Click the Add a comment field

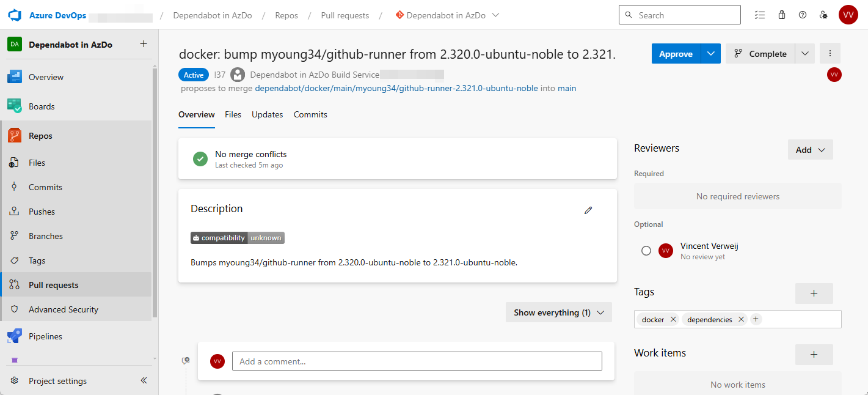417,361
